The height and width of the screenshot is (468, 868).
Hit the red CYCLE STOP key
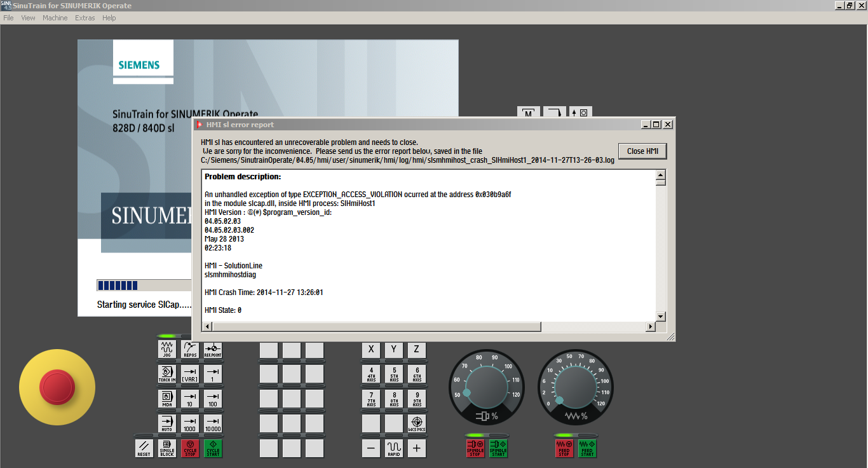[x=190, y=448]
